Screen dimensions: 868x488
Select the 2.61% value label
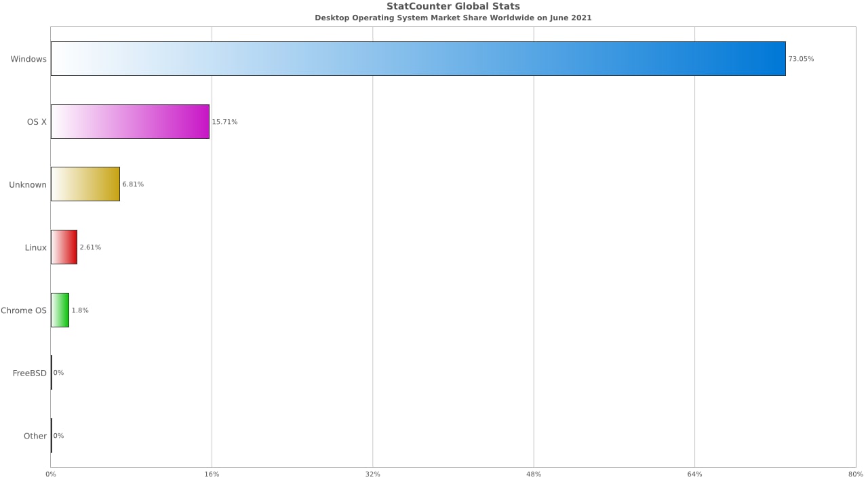pos(90,247)
